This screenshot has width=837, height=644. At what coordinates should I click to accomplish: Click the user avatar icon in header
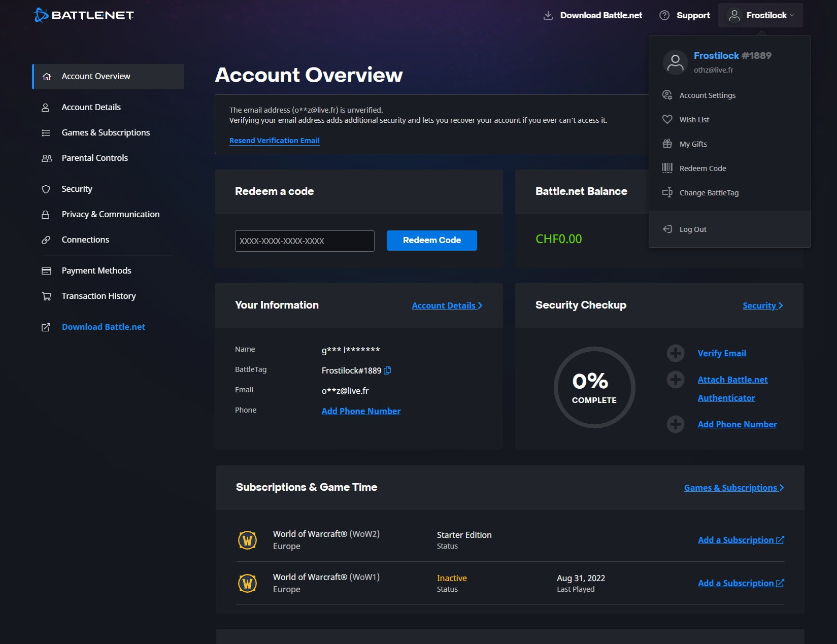tap(734, 16)
